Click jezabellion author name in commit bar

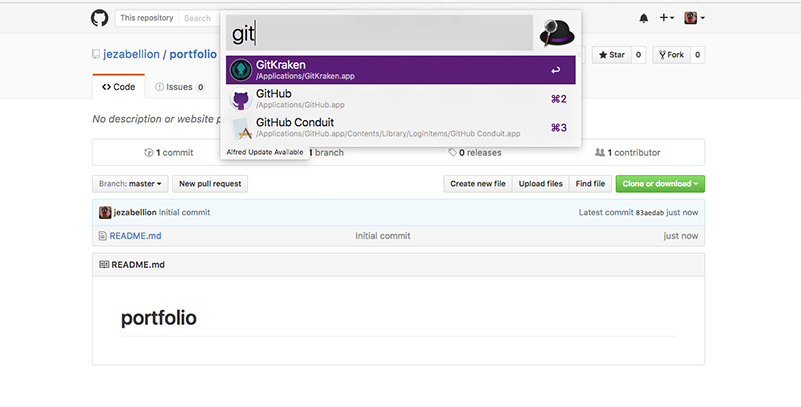click(135, 212)
